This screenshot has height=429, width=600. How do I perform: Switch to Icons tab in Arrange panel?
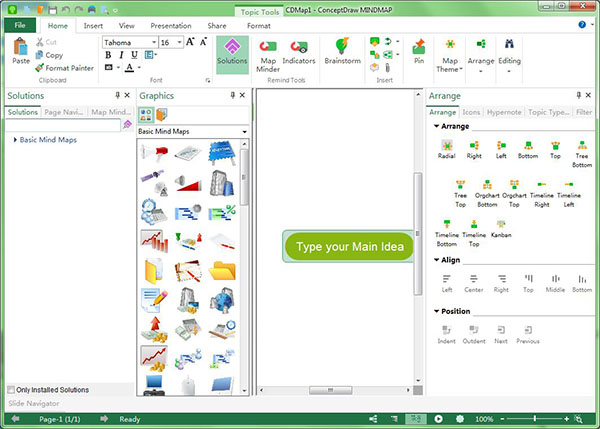[471, 112]
